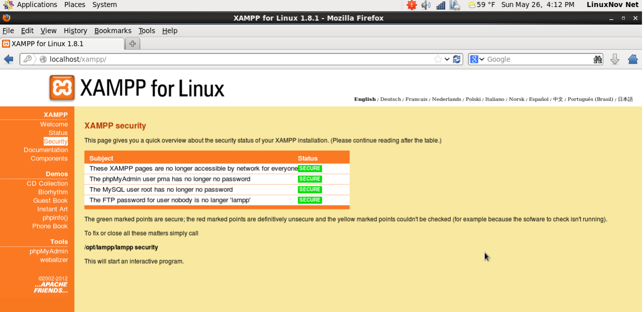Expand the URL bar history dropdown arrow

447,59
